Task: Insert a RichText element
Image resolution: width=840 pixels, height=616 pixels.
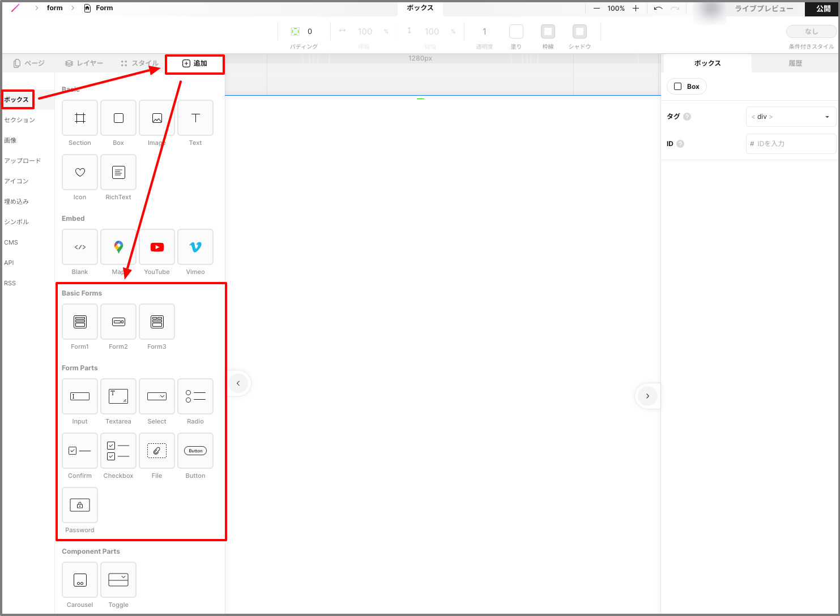Action: pyautogui.click(x=118, y=172)
